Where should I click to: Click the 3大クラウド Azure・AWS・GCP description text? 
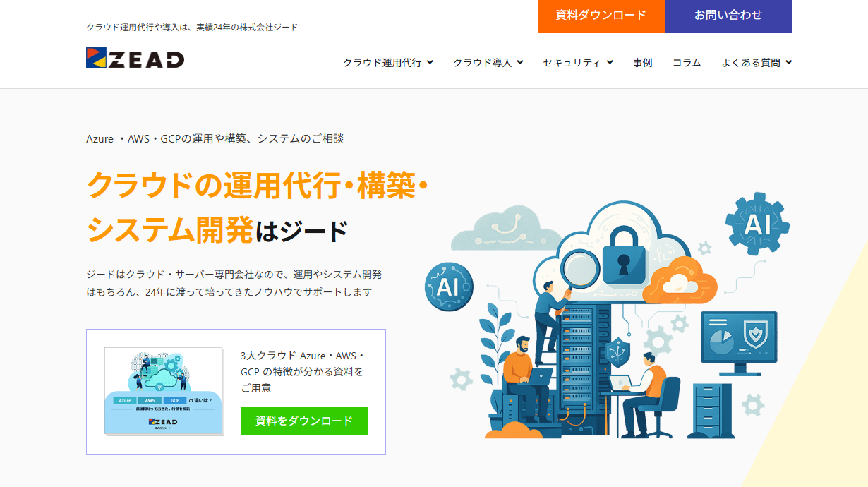click(x=303, y=372)
